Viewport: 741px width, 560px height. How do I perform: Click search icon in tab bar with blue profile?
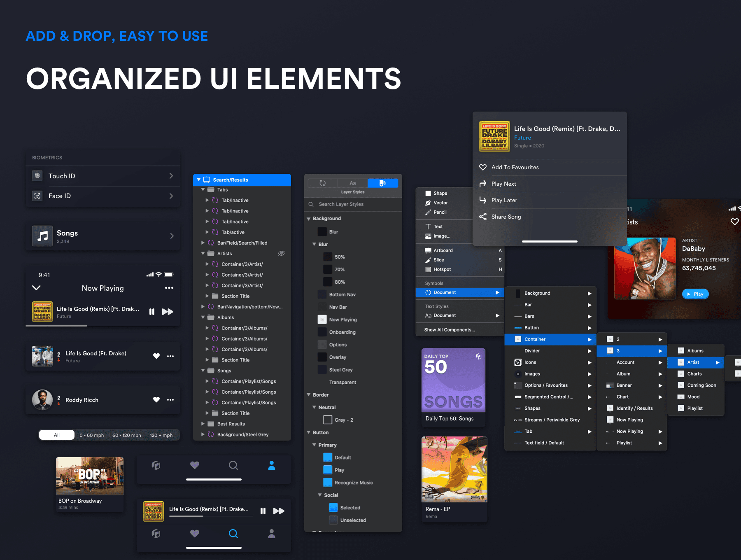coord(233,465)
